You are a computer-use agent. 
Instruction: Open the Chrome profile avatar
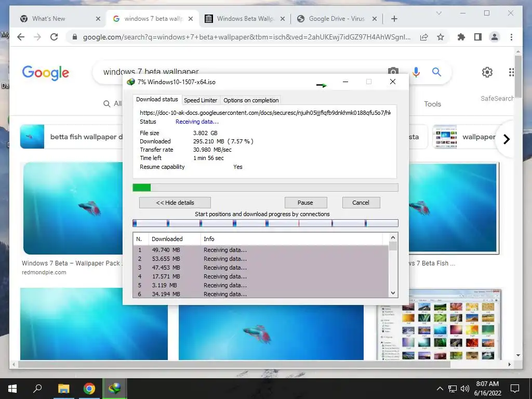(495, 37)
